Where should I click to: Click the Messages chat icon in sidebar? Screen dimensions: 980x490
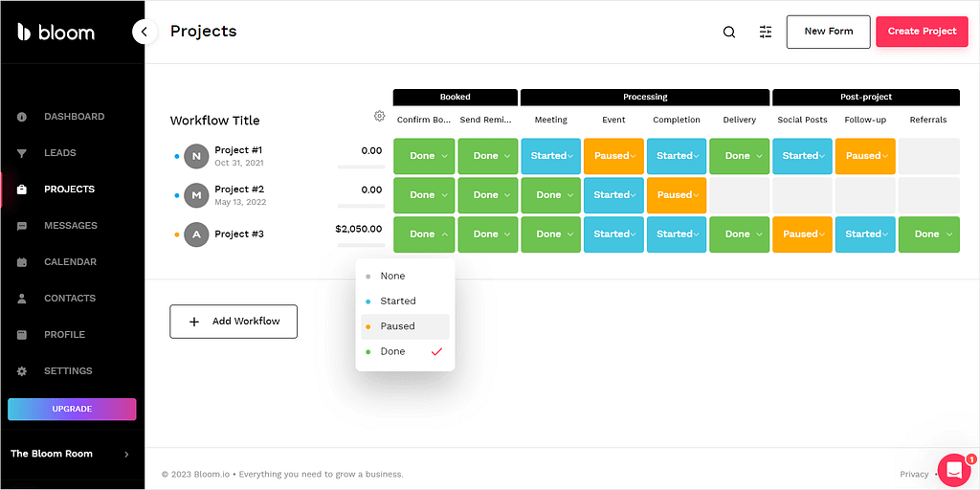tap(22, 226)
